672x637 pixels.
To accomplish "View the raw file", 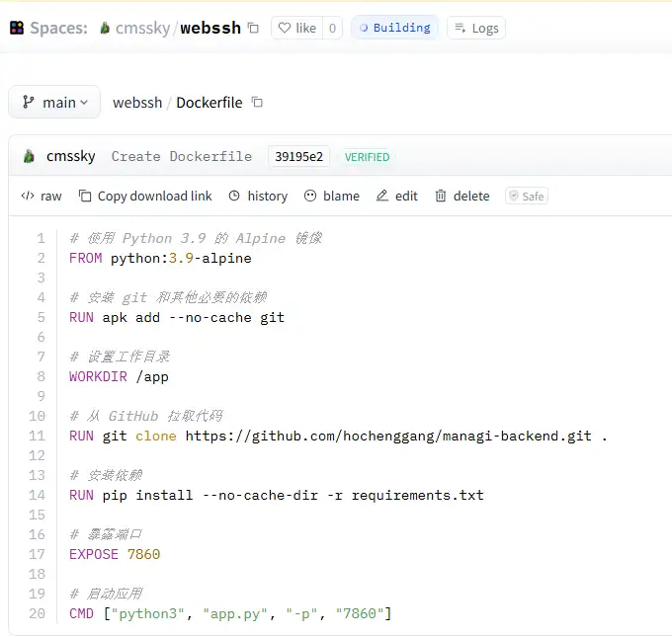I will (x=42, y=196).
